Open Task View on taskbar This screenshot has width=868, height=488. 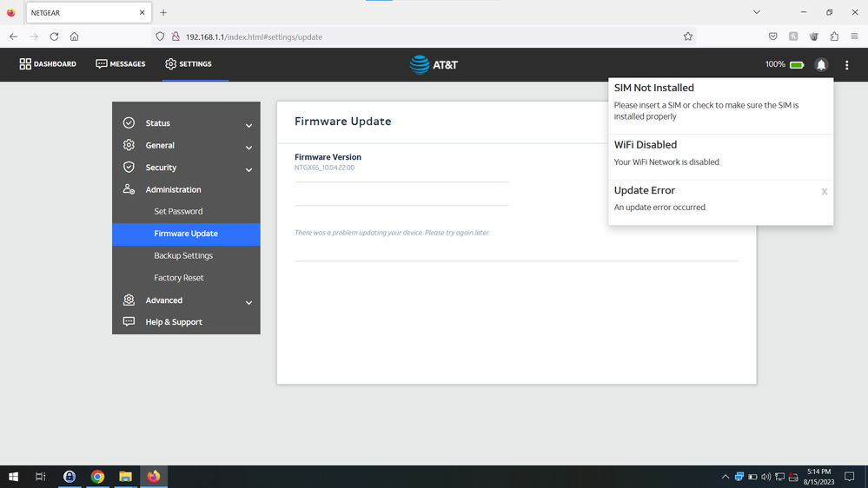pos(41,477)
